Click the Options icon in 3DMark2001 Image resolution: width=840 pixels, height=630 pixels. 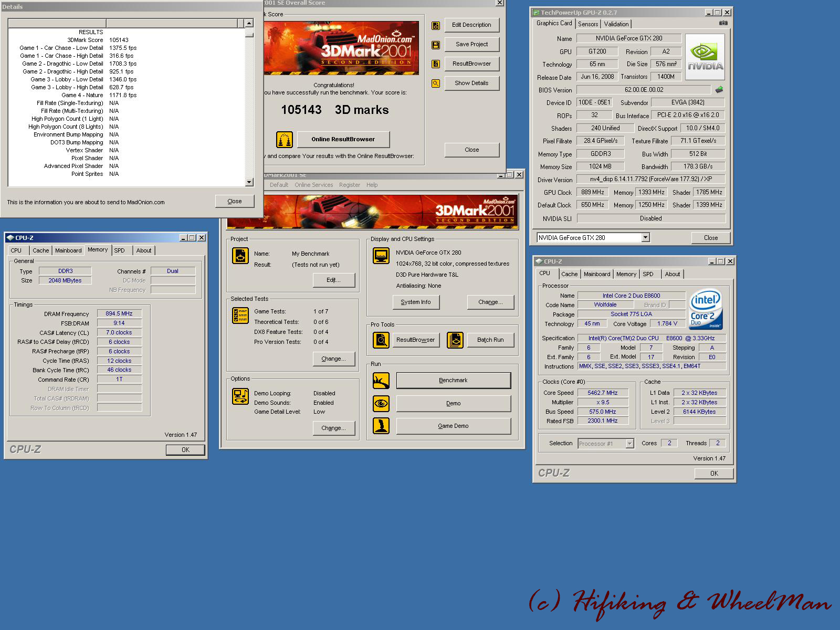(240, 396)
